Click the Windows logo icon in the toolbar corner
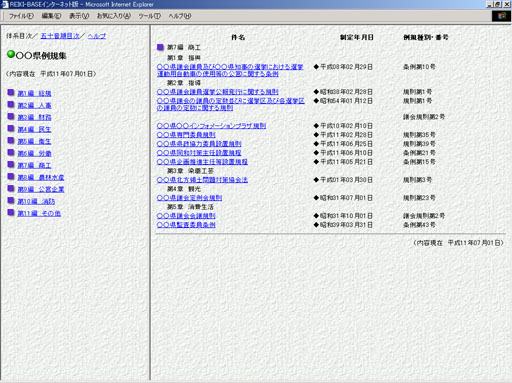512x383 pixels. (501, 16)
